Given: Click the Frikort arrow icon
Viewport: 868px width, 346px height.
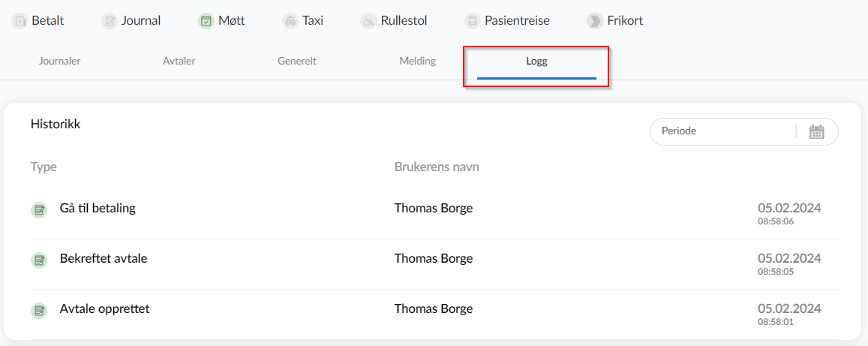Looking at the screenshot, I should (x=595, y=21).
